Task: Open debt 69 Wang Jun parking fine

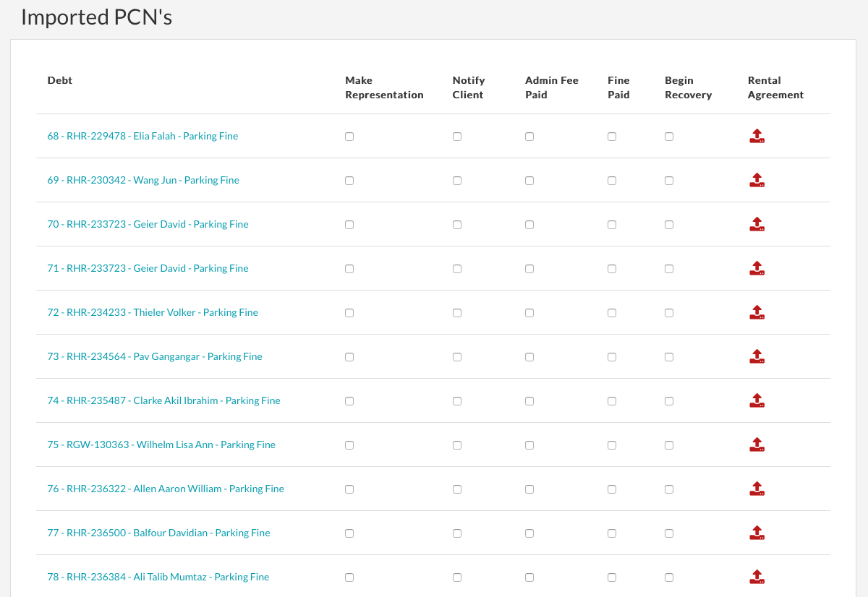Action: [143, 180]
